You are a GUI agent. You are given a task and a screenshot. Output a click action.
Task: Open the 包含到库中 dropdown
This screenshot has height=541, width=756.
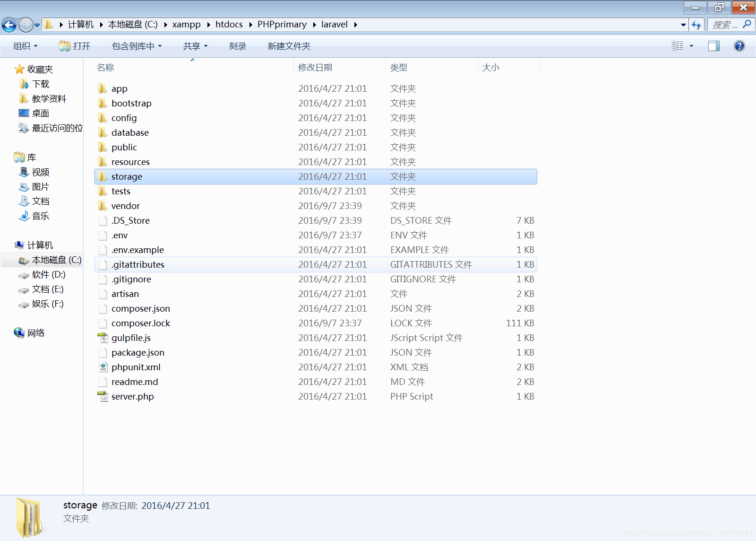click(x=137, y=46)
